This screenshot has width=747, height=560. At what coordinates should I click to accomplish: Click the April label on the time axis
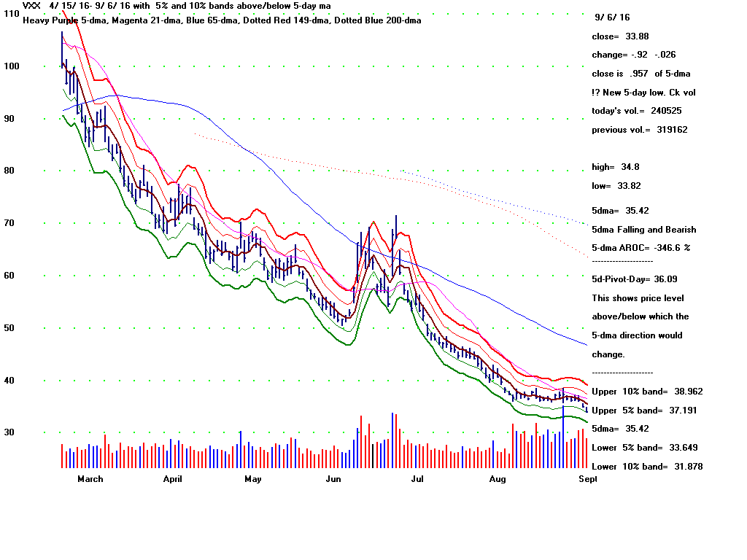point(172,479)
